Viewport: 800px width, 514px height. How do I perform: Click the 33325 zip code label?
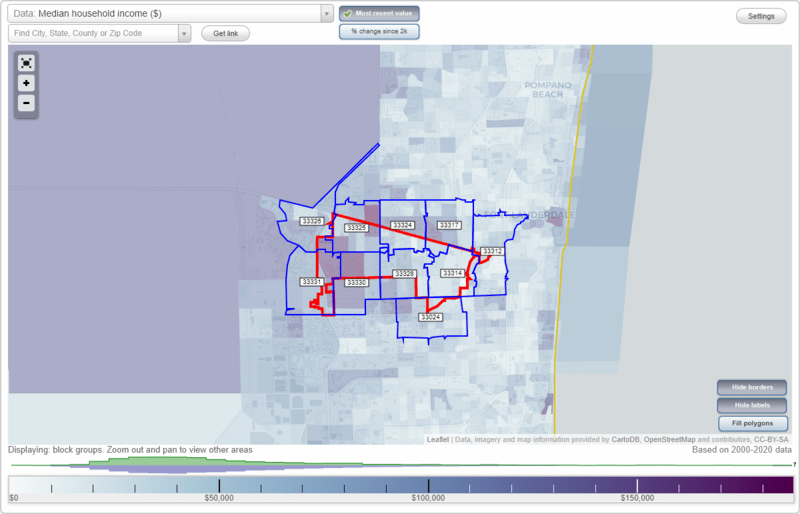[x=356, y=228]
